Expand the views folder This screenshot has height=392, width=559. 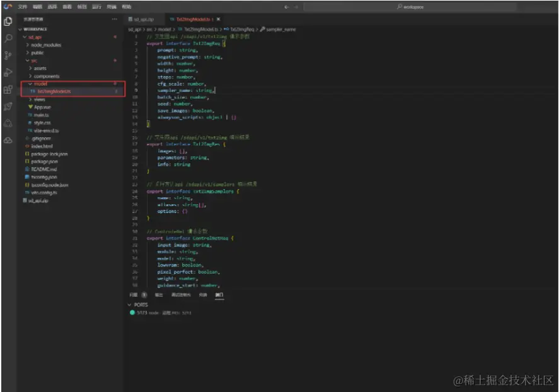point(30,100)
